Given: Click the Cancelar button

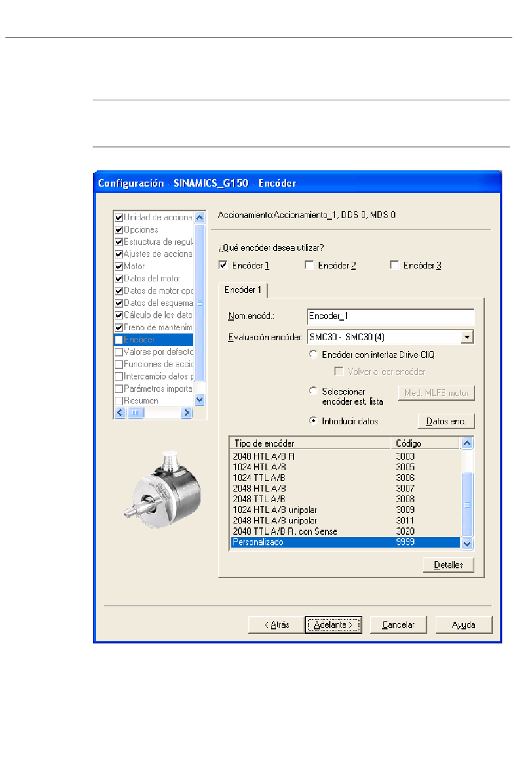Looking at the screenshot, I should pyautogui.click(x=398, y=624).
